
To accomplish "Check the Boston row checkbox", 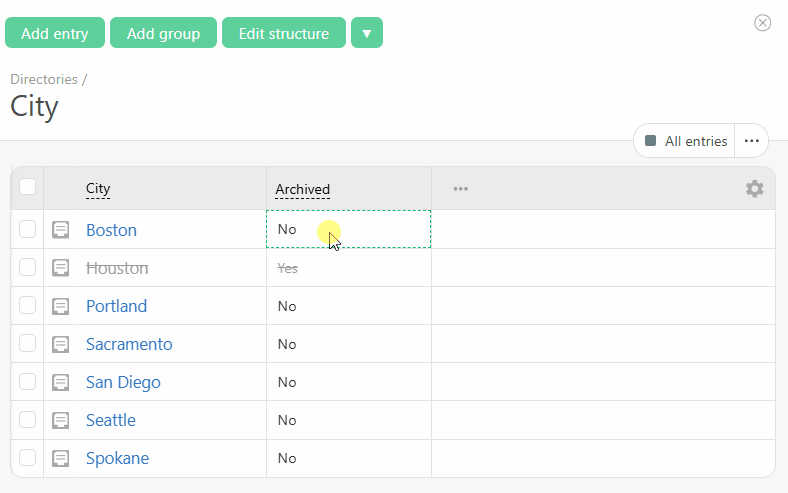I will 28,230.
